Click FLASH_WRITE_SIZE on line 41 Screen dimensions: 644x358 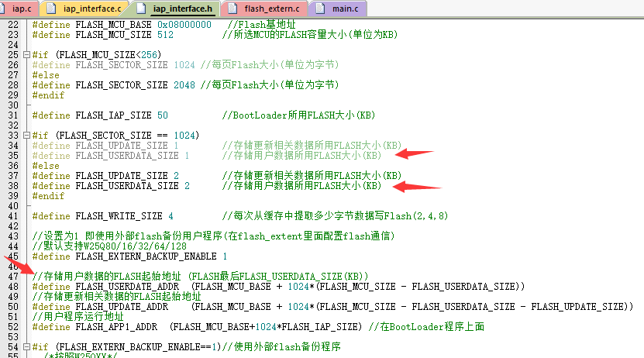[119, 216]
